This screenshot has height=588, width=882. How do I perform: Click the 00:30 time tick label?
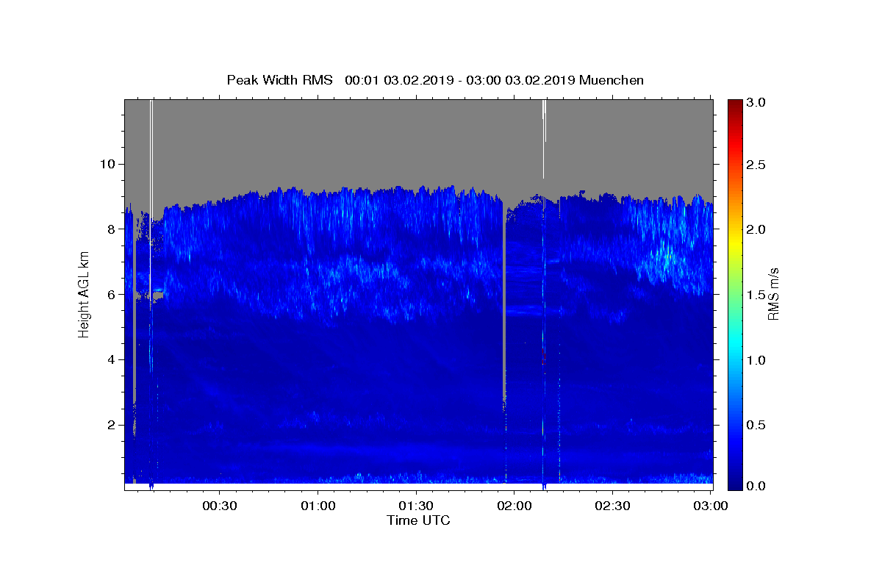pos(220,506)
